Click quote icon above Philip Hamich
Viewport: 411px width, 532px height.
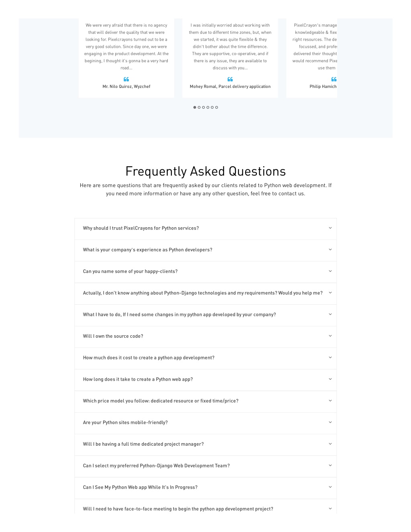(334, 79)
